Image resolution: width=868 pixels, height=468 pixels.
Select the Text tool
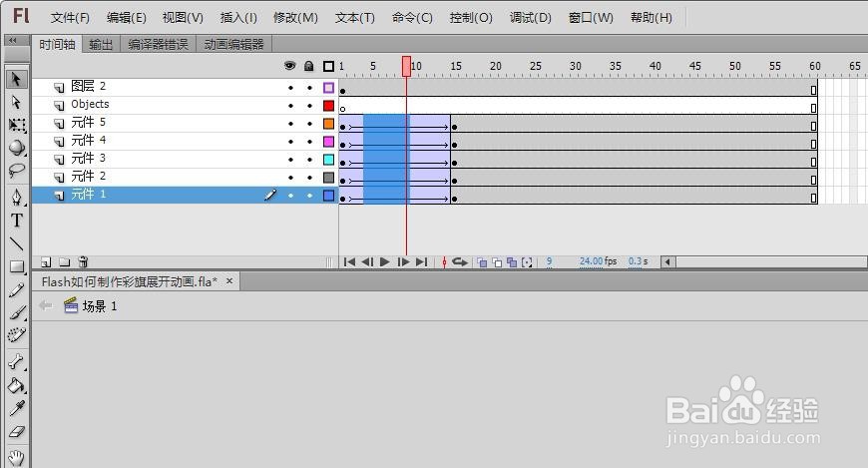pos(17,220)
